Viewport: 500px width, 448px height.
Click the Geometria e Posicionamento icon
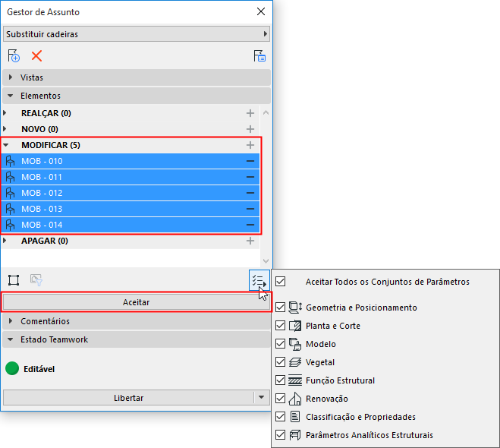click(x=295, y=308)
